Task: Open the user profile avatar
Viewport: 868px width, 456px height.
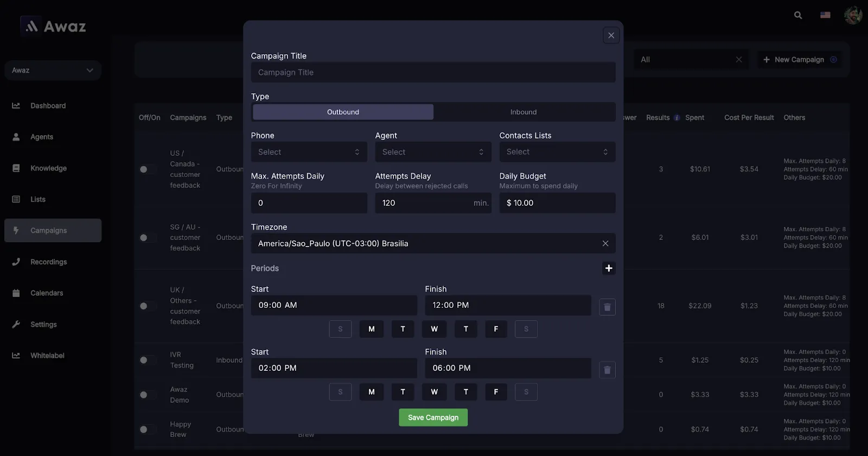Action: pyautogui.click(x=853, y=15)
